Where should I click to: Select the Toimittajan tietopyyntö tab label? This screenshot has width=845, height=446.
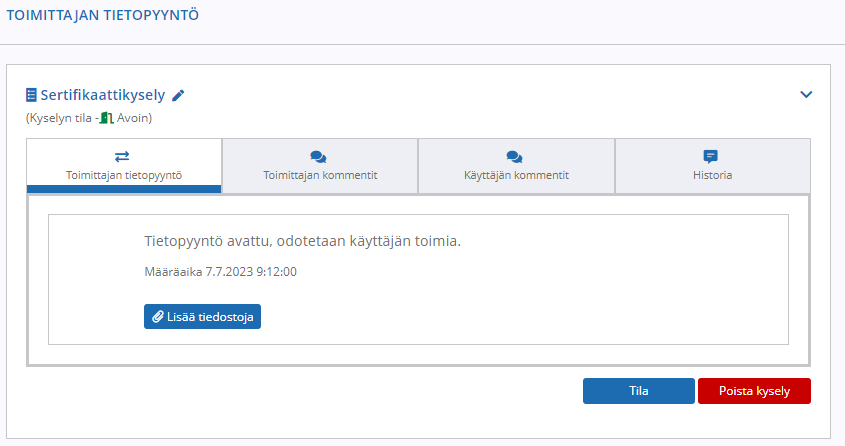pos(124,175)
